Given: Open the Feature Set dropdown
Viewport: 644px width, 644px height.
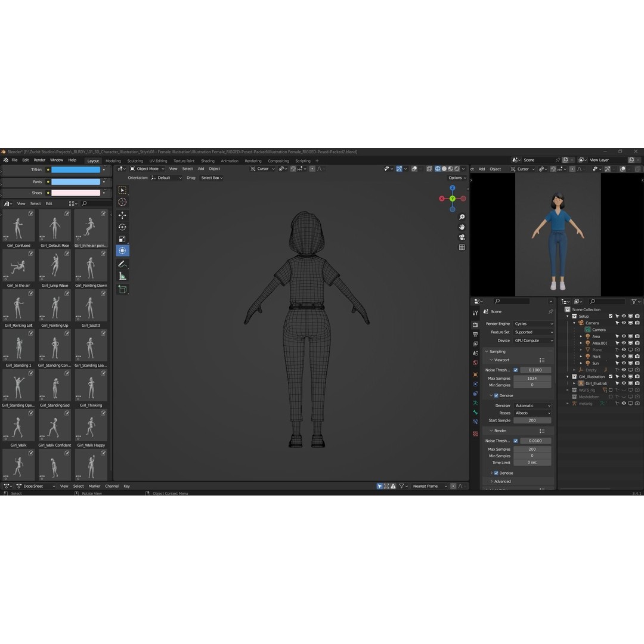Looking at the screenshot, I should click(533, 332).
